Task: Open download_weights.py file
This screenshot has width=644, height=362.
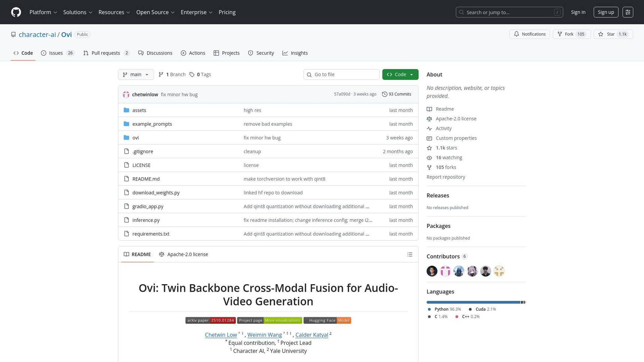Action: pos(156,193)
